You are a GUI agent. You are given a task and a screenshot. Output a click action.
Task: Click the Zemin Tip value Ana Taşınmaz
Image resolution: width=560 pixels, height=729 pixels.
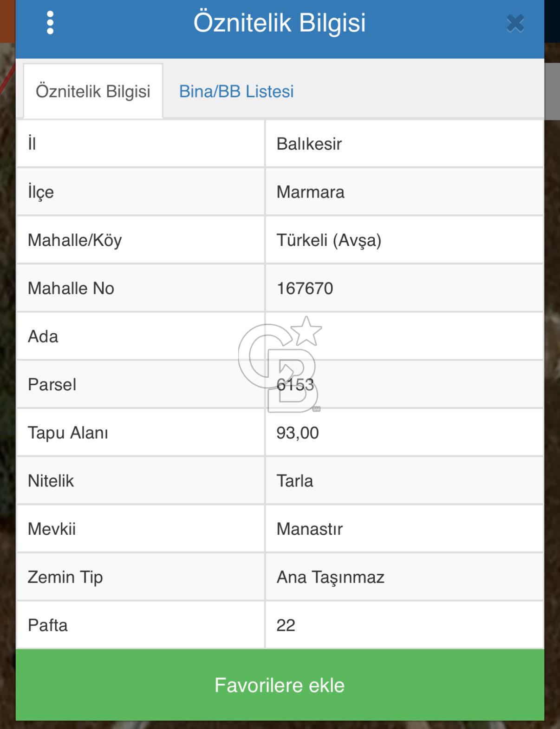(331, 577)
